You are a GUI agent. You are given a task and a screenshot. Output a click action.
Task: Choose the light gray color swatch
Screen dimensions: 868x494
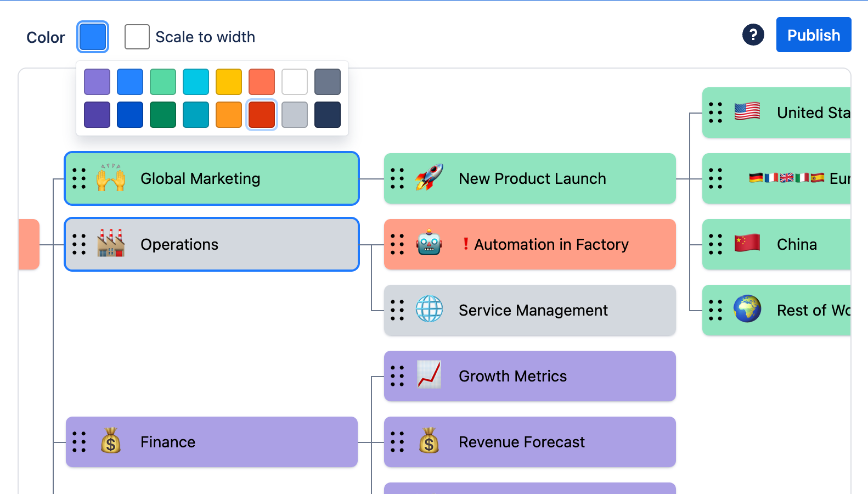(295, 115)
